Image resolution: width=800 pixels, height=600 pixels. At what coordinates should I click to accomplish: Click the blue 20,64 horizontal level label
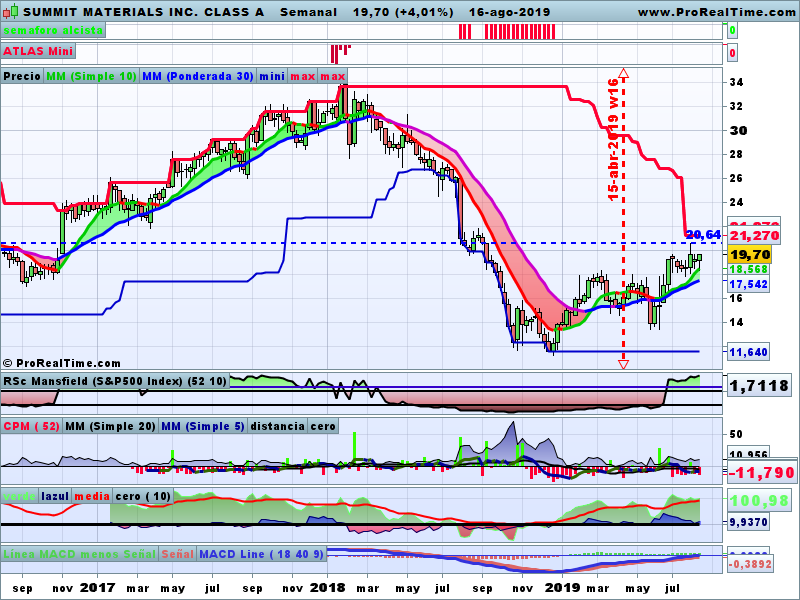pyautogui.click(x=703, y=235)
